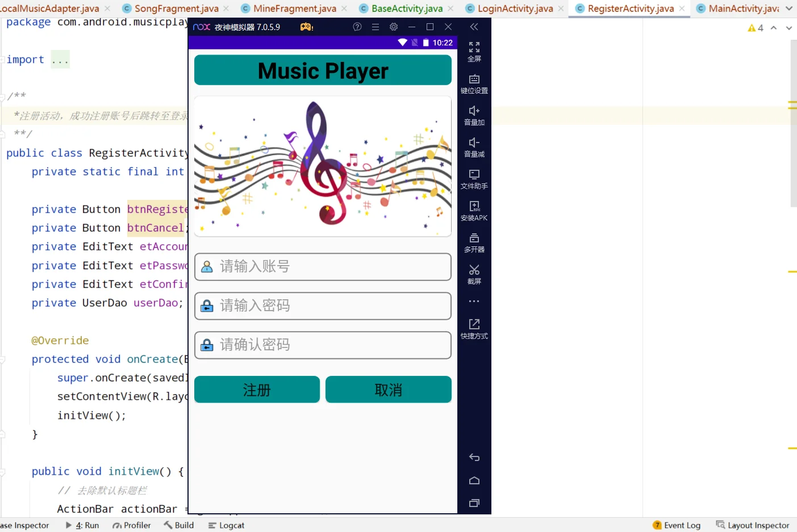Click the initView(); call in onCreate

pyautogui.click(x=91, y=416)
